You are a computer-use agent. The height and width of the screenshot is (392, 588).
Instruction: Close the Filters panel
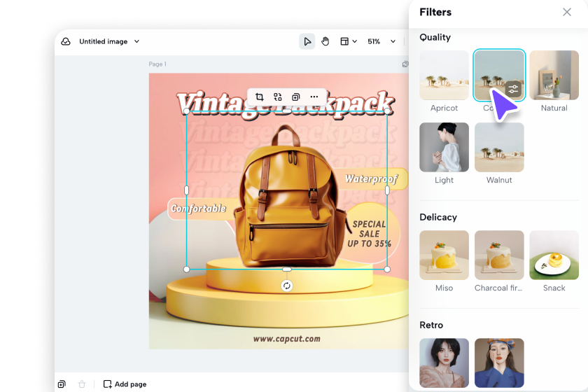567,12
